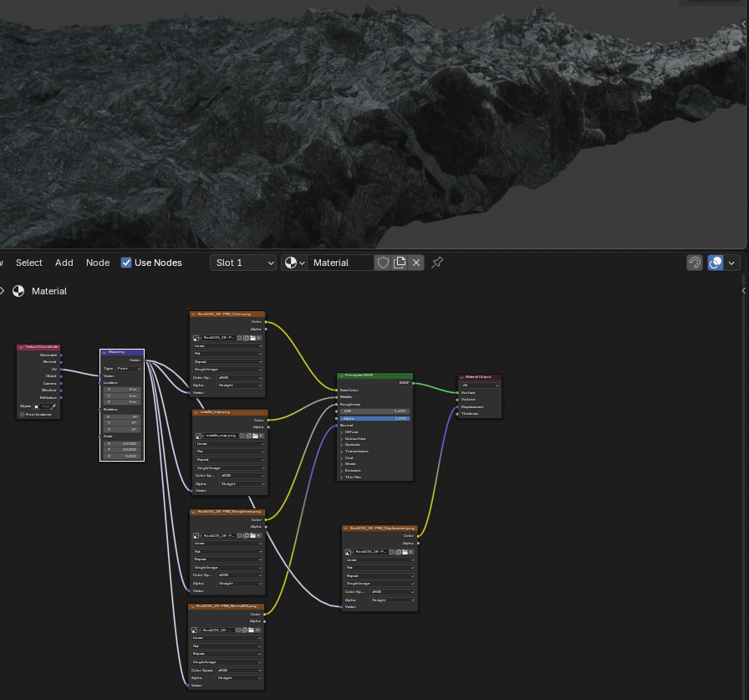Enable From Instancer checkbox in Texture Coordinate

coord(23,414)
